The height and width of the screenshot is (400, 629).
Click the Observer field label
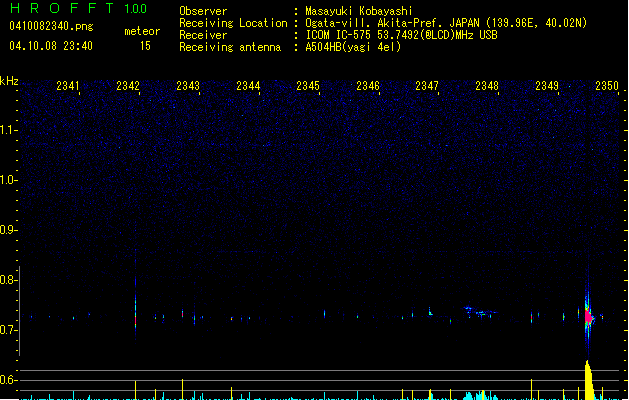[203, 11]
